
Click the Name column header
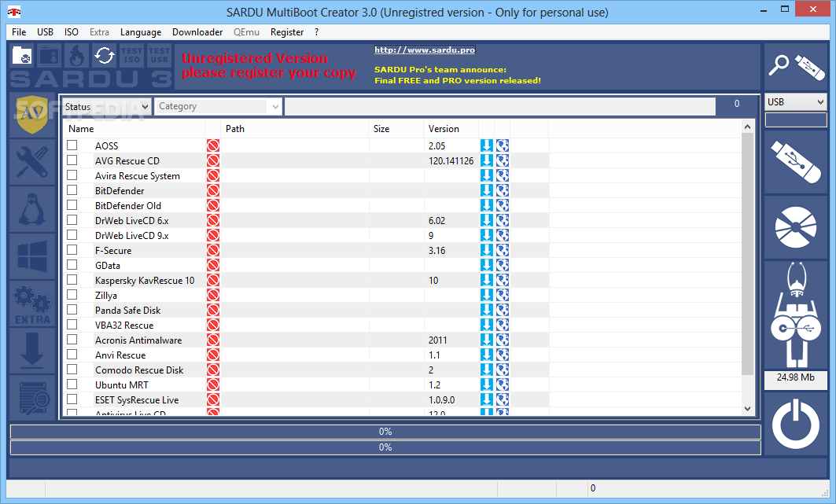click(134, 128)
